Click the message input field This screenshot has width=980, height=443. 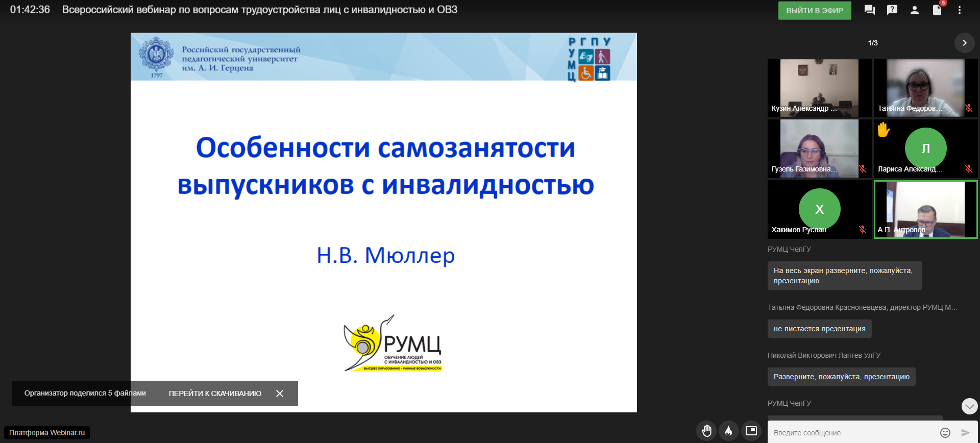click(852, 433)
